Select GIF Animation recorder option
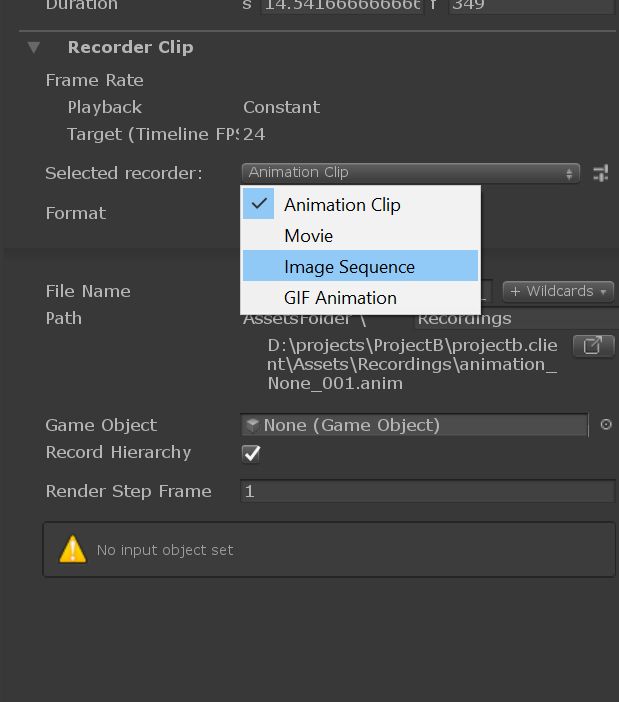 click(340, 298)
